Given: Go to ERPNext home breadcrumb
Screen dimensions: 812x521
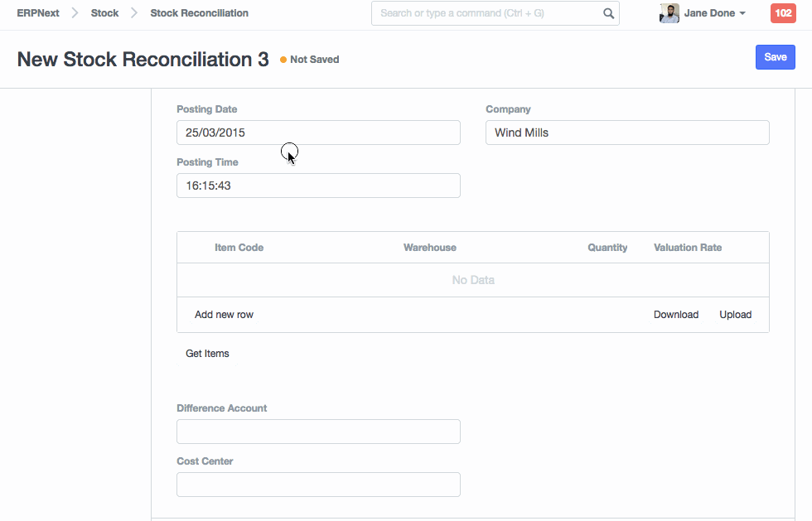Looking at the screenshot, I should coord(38,13).
